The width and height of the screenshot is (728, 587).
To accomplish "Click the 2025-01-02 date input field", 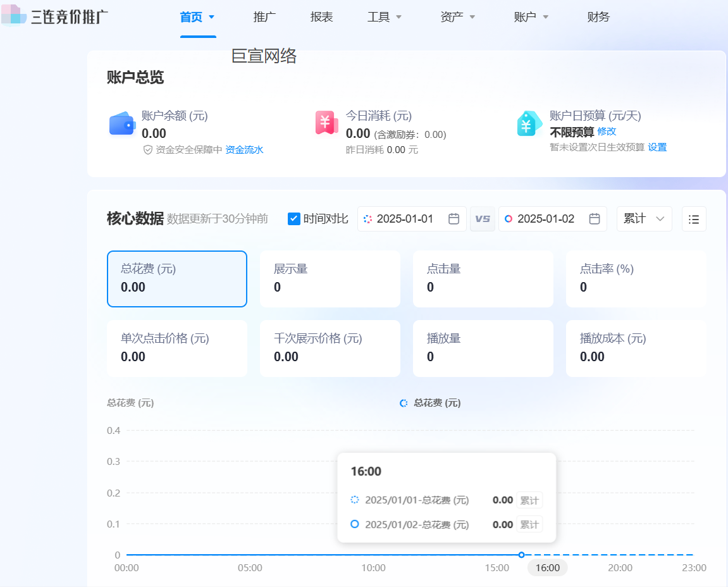I will (553, 219).
